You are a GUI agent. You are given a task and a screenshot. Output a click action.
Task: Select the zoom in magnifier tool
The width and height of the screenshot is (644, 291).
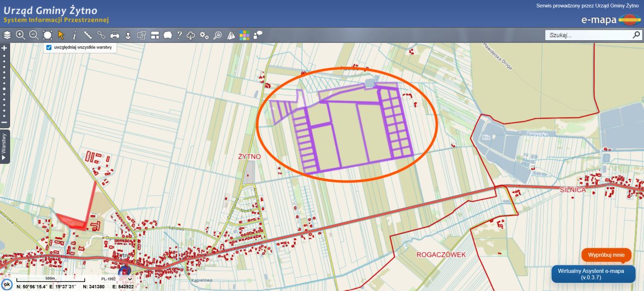pos(21,35)
